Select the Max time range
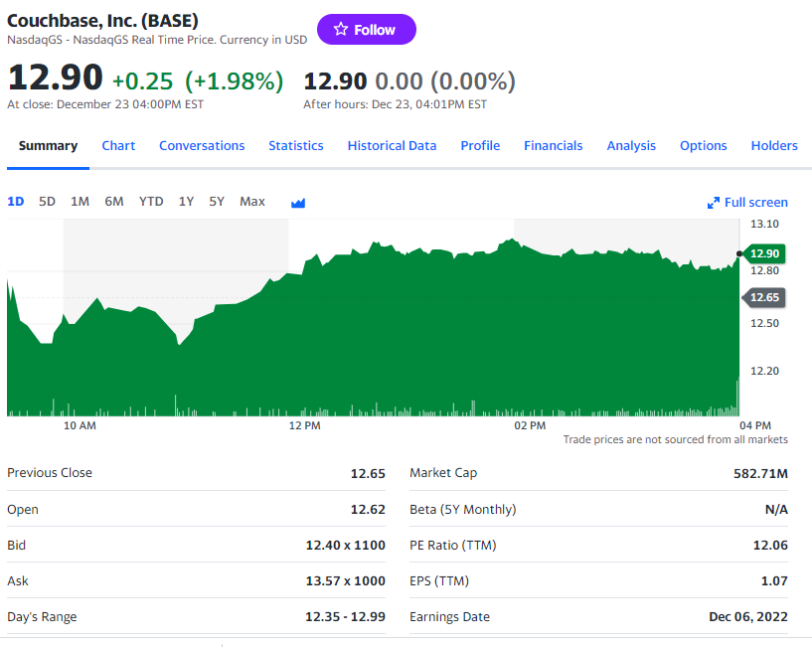Image resolution: width=812 pixels, height=647 pixels. pyautogui.click(x=252, y=202)
